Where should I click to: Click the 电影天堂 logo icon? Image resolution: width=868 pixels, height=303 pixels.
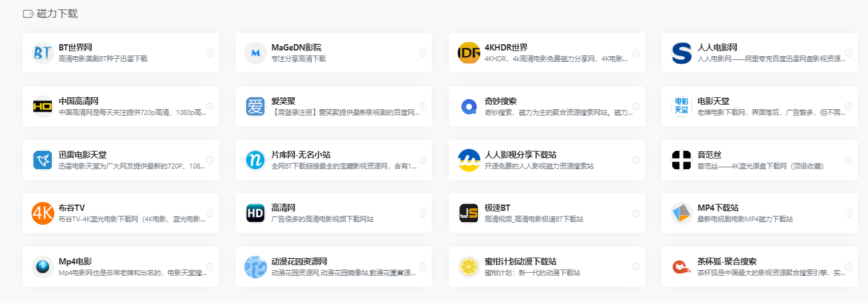click(682, 107)
